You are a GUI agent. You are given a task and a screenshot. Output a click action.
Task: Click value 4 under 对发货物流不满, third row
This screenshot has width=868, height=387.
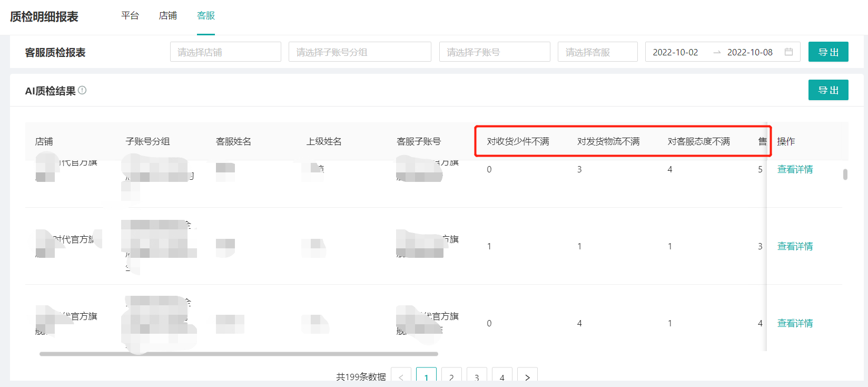tap(579, 323)
